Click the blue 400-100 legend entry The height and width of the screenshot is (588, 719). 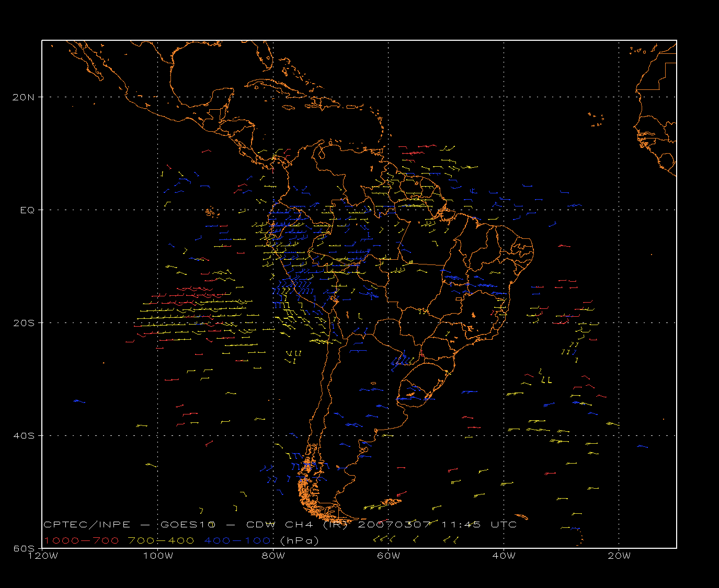pyautogui.click(x=237, y=540)
